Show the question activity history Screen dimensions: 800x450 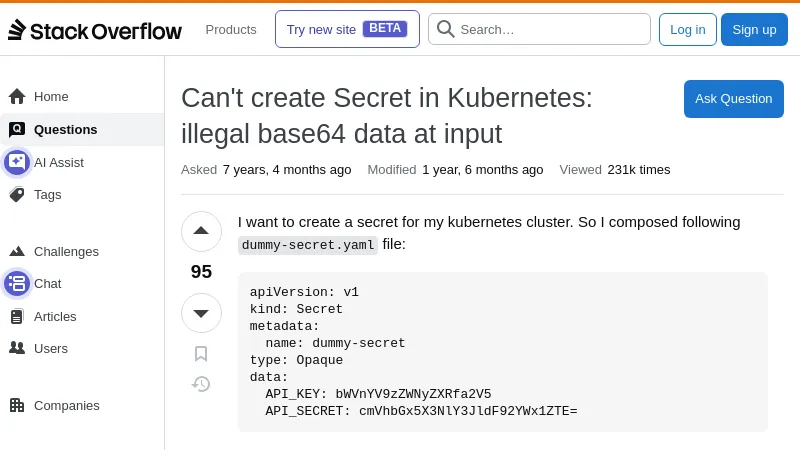coord(201,384)
